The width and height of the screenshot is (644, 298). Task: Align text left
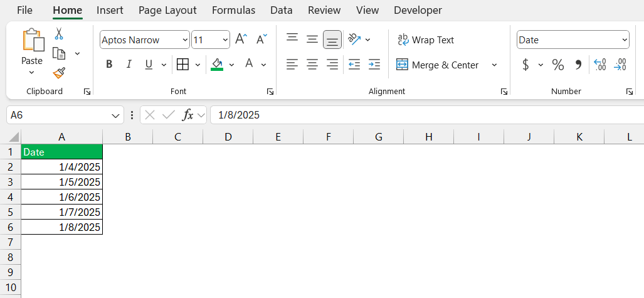point(292,64)
